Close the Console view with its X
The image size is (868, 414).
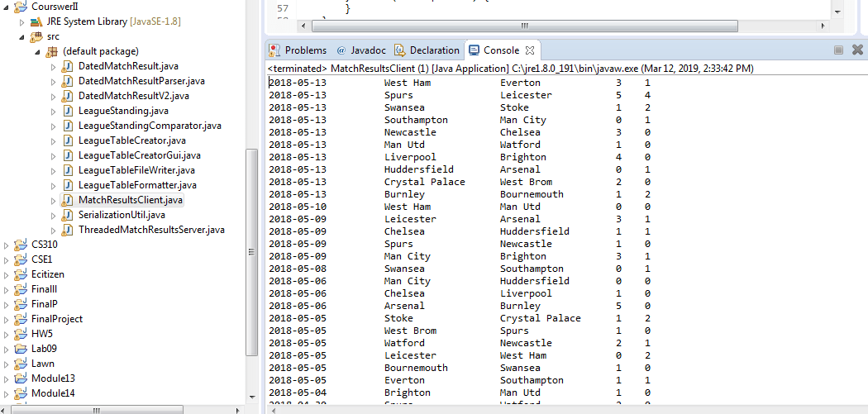point(530,50)
